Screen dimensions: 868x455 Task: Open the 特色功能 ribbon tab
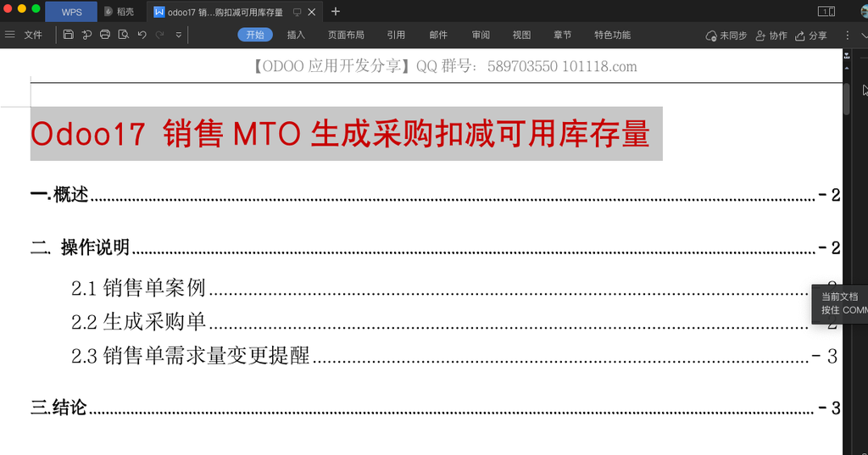pyautogui.click(x=612, y=35)
